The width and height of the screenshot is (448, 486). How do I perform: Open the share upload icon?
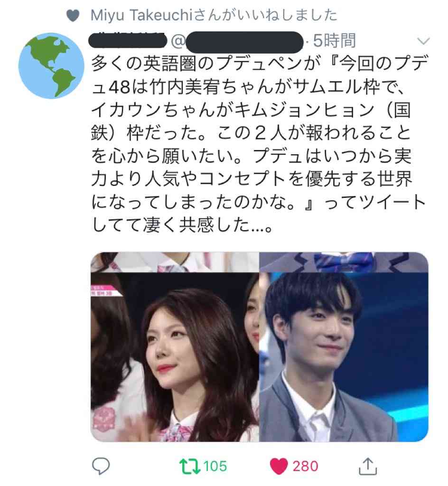(367, 466)
